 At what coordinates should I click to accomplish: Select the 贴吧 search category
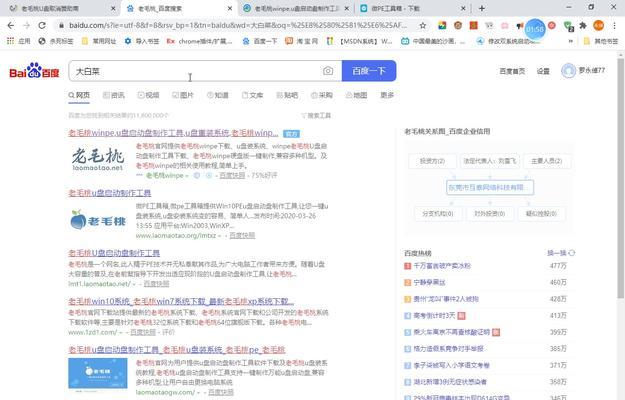coord(287,95)
